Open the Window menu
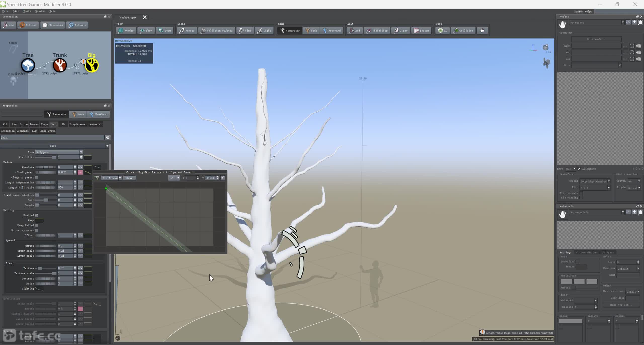 click(x=40, y=11)
